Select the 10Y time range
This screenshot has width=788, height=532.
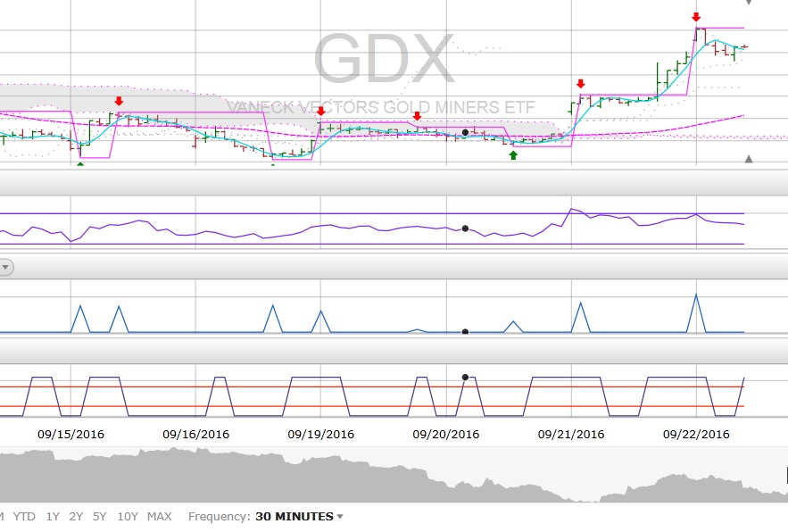click(x=127, y=517)
